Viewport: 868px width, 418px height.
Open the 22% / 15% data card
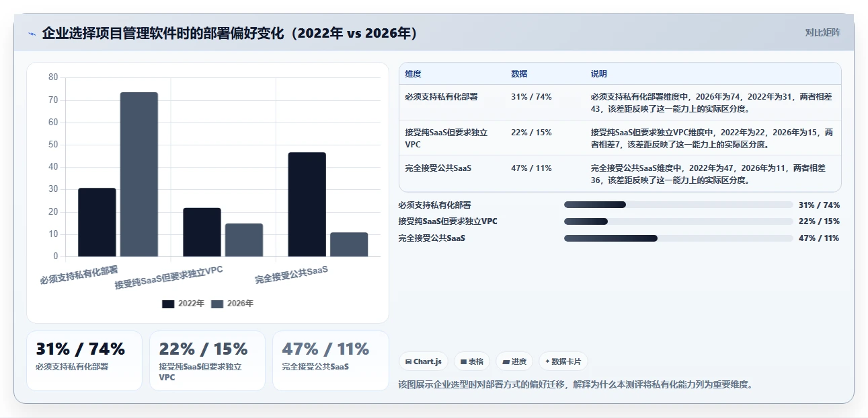point(207,360)
